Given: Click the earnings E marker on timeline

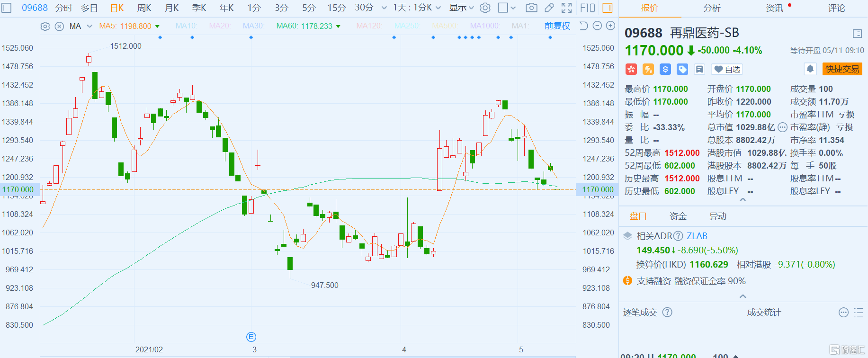Looking at the screenshot, I should pyautogui.click(x=251, y=337).
